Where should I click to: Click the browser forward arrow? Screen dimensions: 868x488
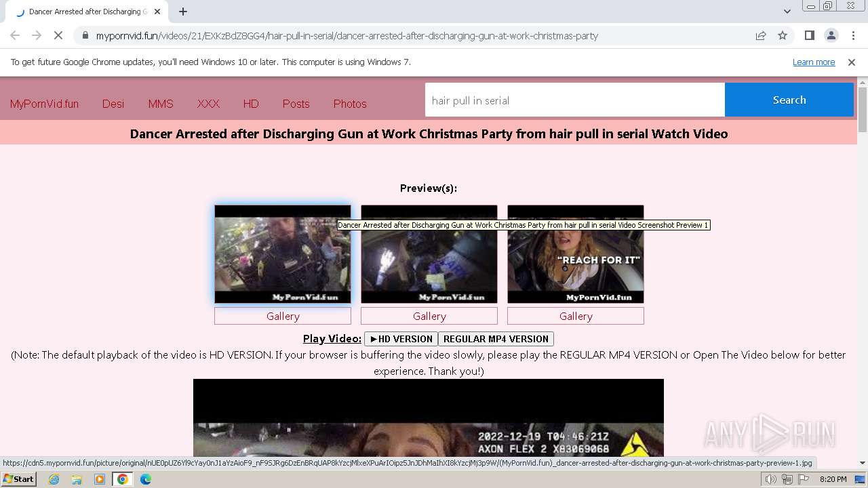pyautogui.click(x=37, y=35)
